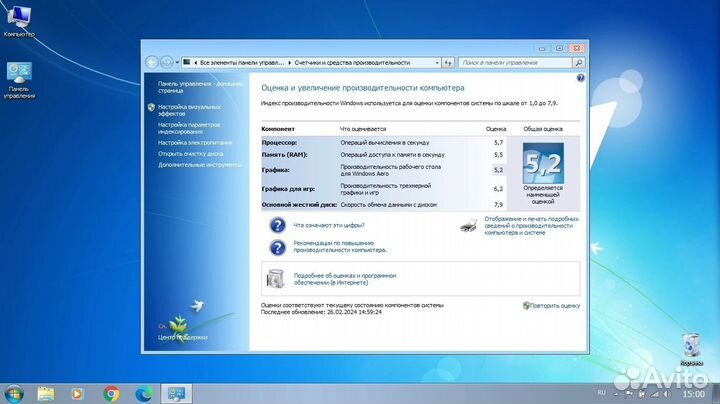This screenshot has height=404, width=720.
Task: Open 'Подробнее об оценках' internet link
Action: (345, 279)
